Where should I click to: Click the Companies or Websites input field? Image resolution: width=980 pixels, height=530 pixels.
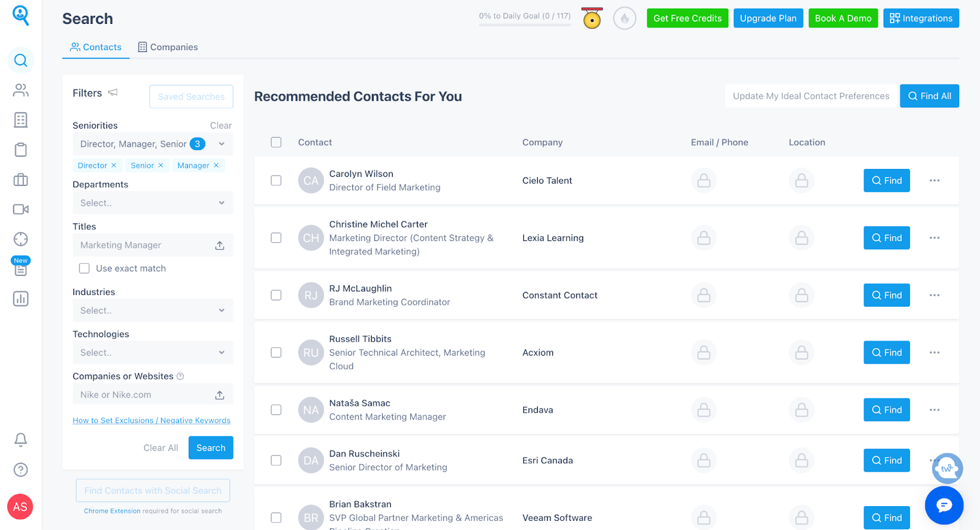coord(144,395)
